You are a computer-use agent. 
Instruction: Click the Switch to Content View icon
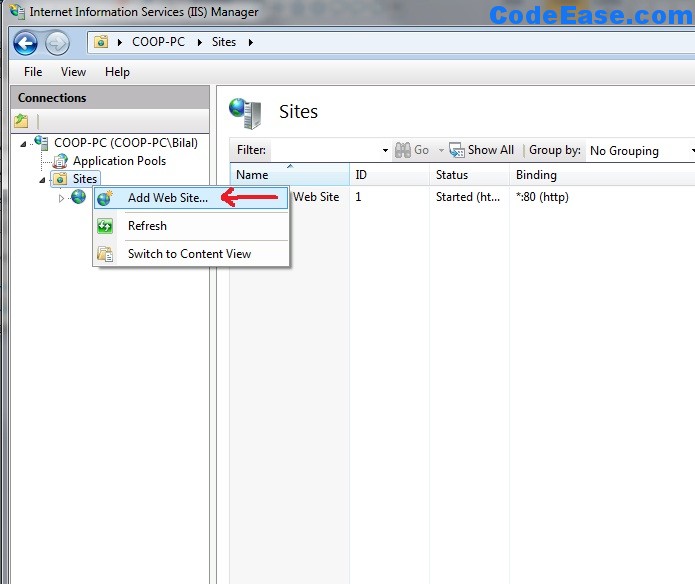click(105, 254)
